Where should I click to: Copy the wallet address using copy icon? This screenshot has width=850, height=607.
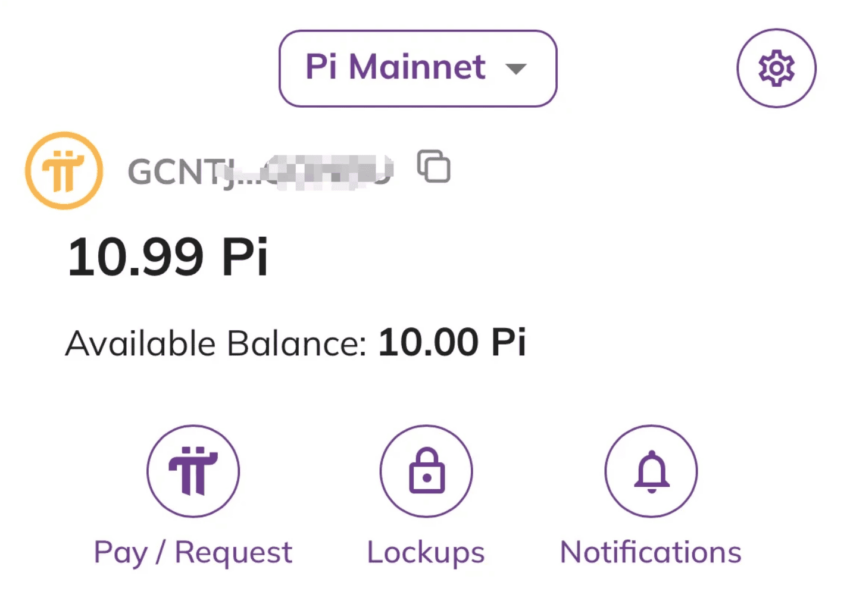(434, 168)
